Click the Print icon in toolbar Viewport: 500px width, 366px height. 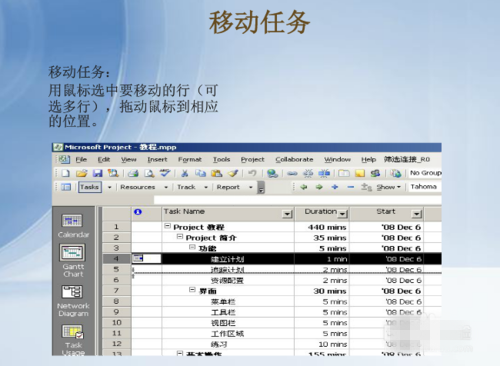[133, 173]
